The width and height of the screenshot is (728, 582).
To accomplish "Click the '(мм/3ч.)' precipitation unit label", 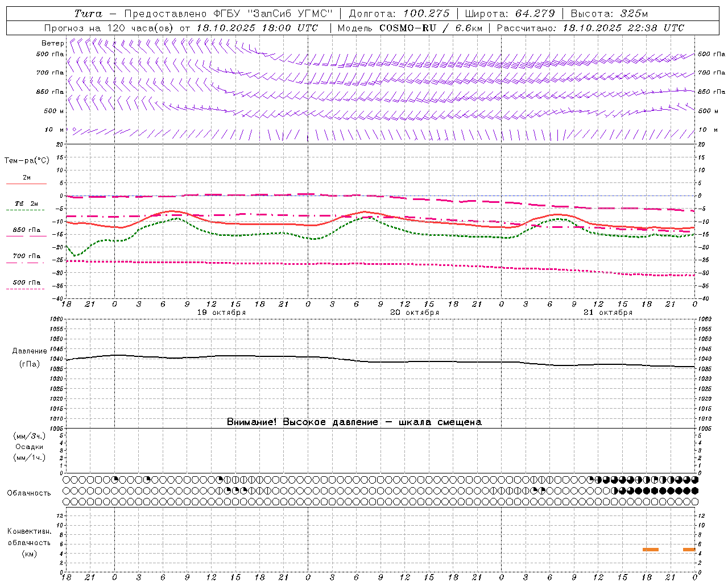I will [x=30, y=436].
